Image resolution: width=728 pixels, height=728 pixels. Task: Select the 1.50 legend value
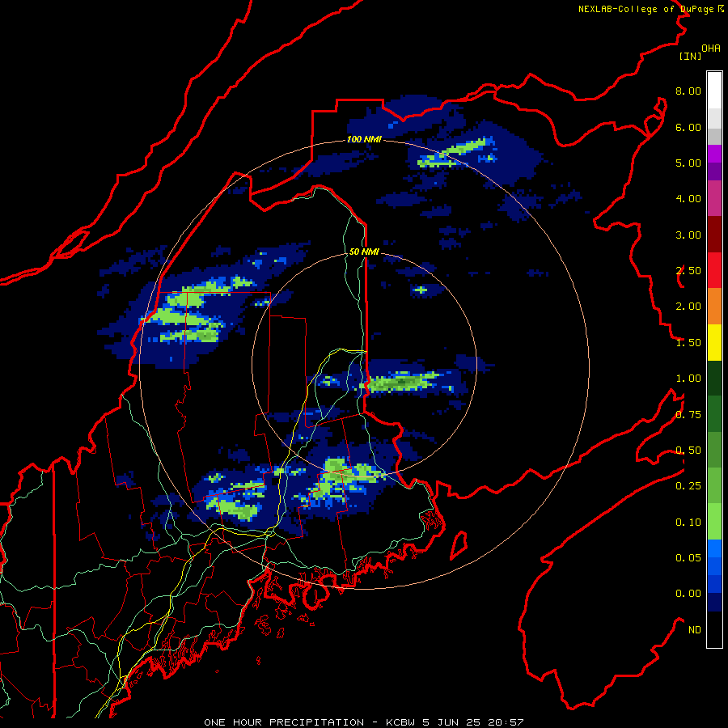pyautogui.click(x=688, y=343)
